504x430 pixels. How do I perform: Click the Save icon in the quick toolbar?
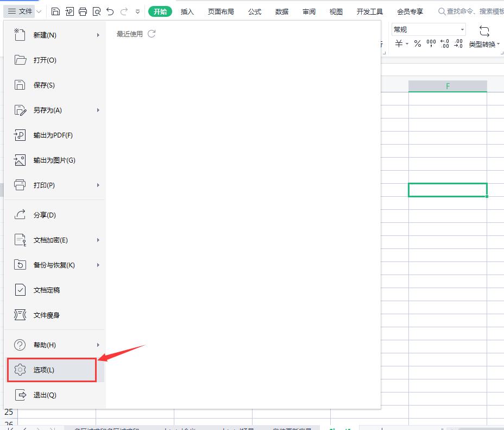point(55,12)
